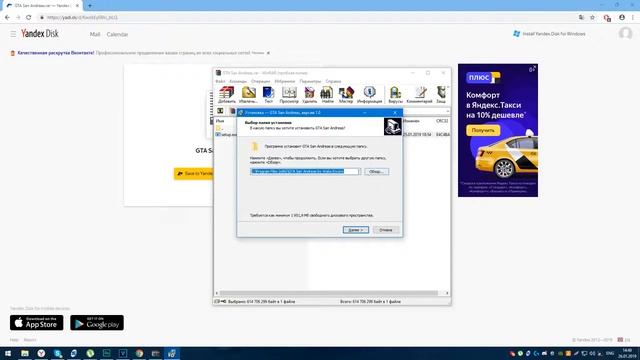Close the top advertisement banner text

tap(268, 53)
